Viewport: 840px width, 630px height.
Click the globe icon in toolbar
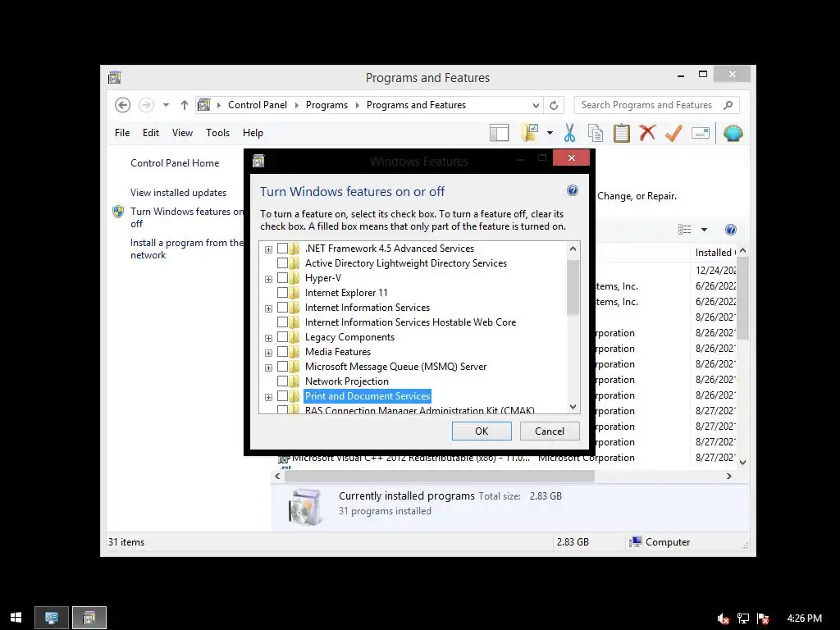733,133
